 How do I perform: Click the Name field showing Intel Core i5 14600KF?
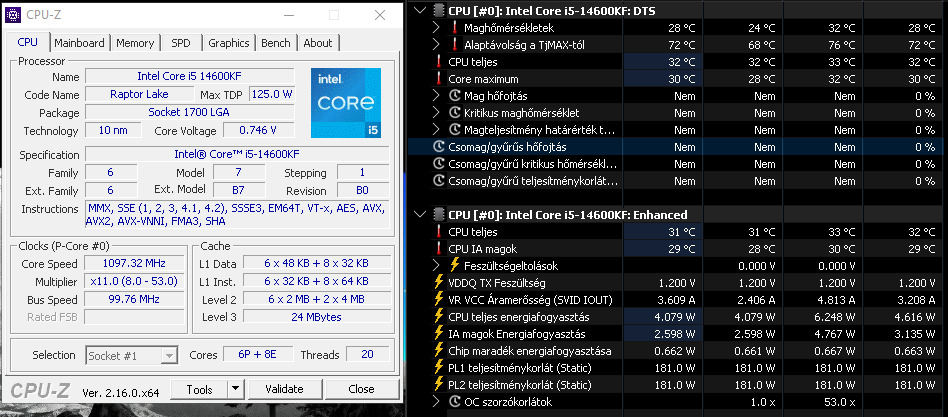tap(189, 76)
